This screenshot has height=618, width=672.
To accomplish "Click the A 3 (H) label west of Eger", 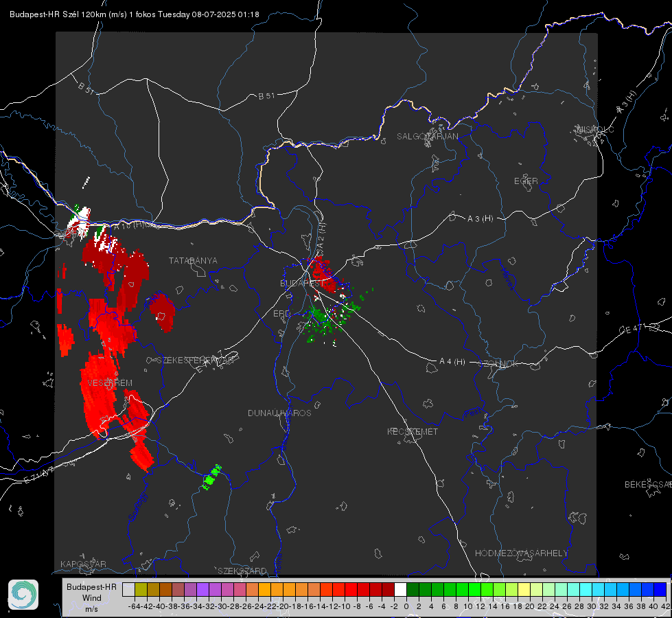I will click(x=480, y=219).
